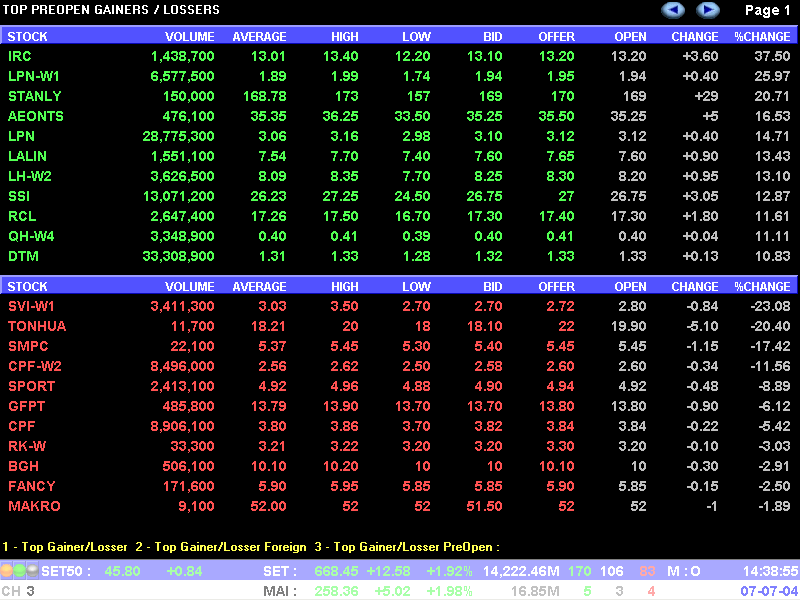
Task: Click the Page 1 indicator
Action: pyautogui.click(x=768, y=10)
